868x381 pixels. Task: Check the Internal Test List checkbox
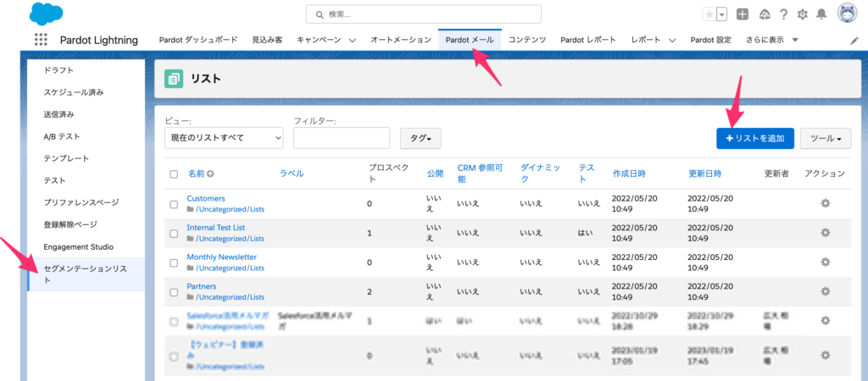point(174,234)
